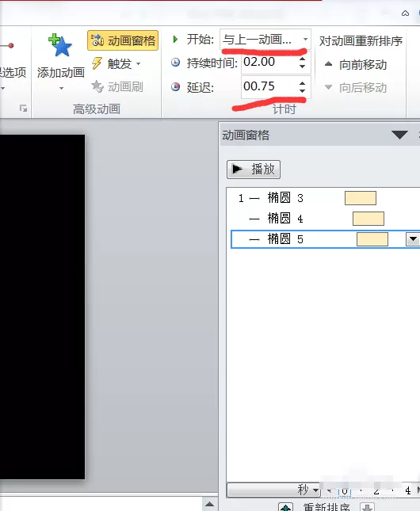Toggle the 动画窗格 animation pane button

(x=123, y=40)
